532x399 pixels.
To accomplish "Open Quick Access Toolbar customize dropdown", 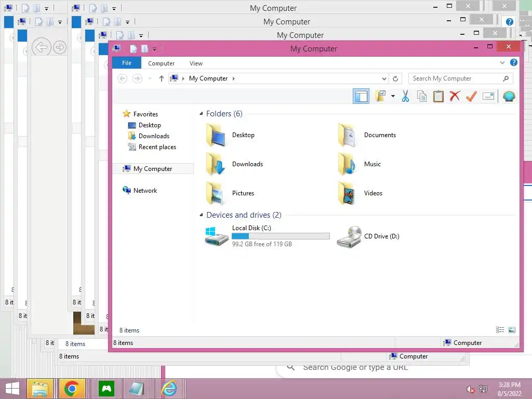I will click(x=154, y=49).
